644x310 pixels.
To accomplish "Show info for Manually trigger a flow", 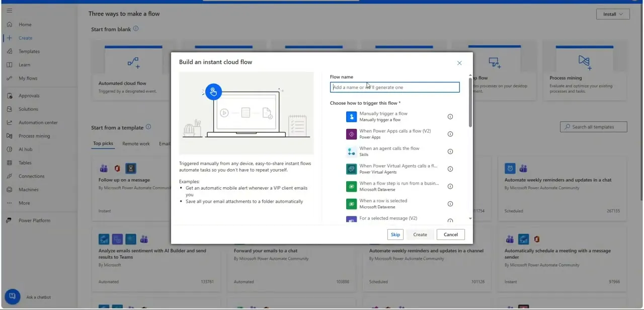I will tap(450, 117).
